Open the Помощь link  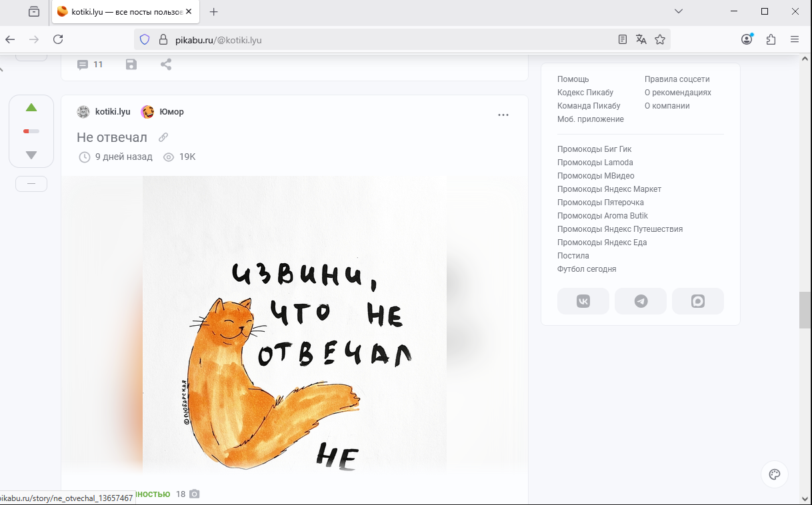tap(573, 79)
